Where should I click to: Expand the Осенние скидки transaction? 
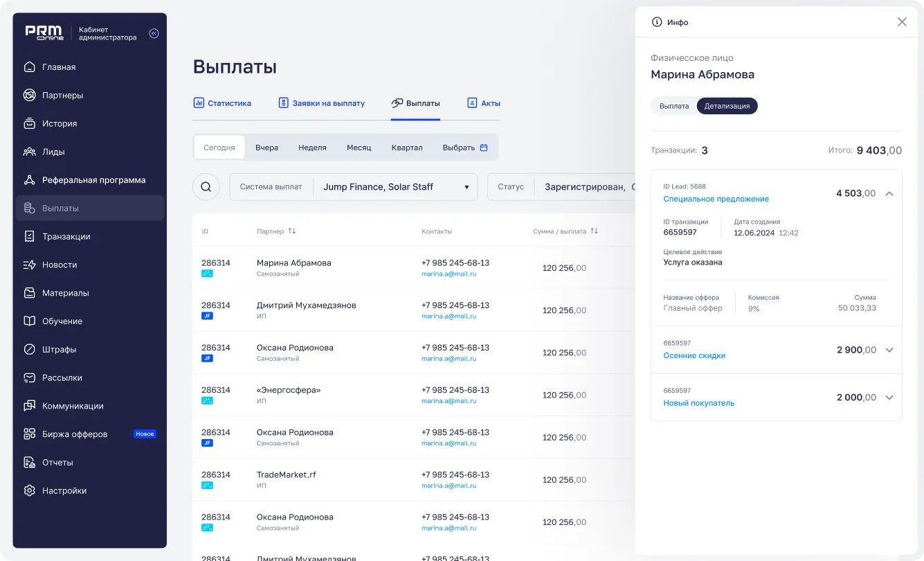[x=889, y=350]
